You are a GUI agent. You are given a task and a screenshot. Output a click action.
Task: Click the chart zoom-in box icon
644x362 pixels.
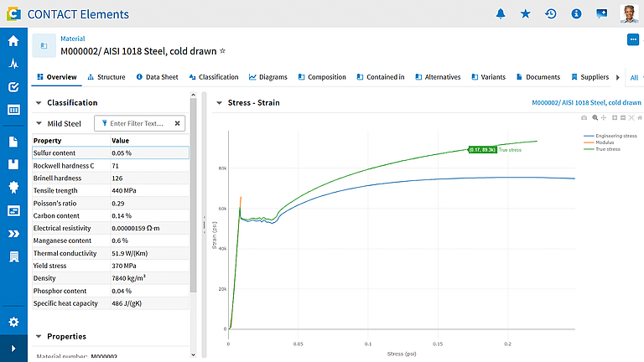[x=615, y=118]
